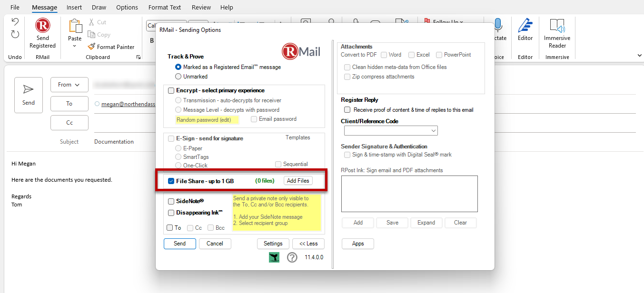Image resolution: width=644 pixels, height=293 pixels.
Task: Click inside the RPost Ink signature box
Action: (409, 194)
